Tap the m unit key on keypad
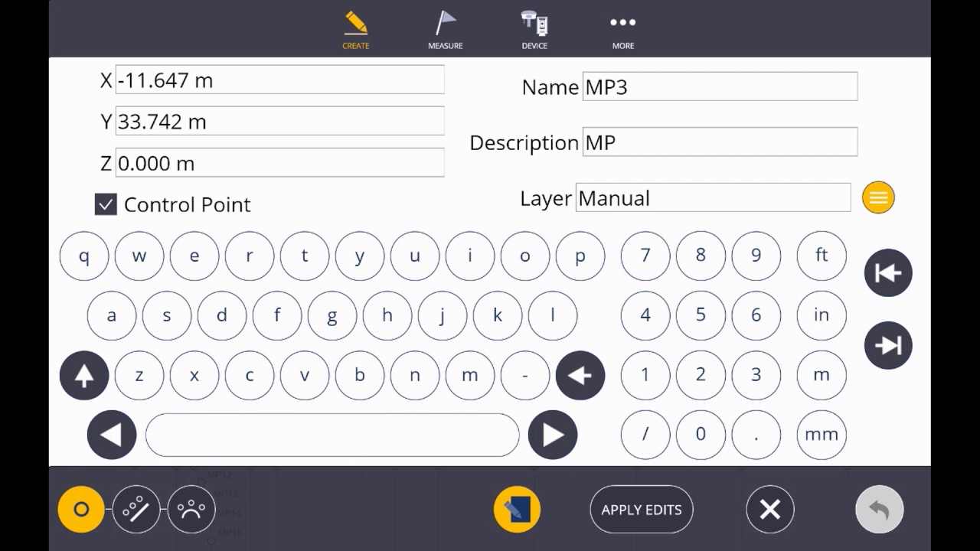This screenshot has height=551, width=980. [822, 375]
